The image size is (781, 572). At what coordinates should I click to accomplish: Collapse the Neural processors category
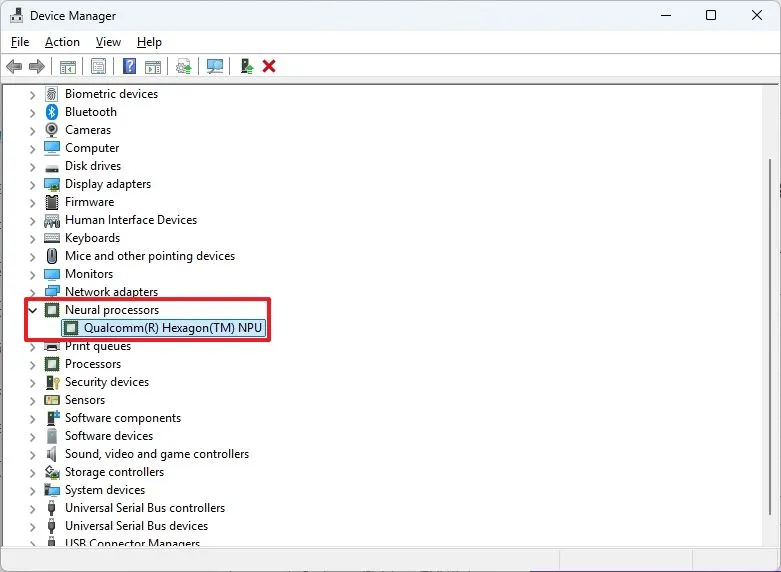click(x=33, y=310)
